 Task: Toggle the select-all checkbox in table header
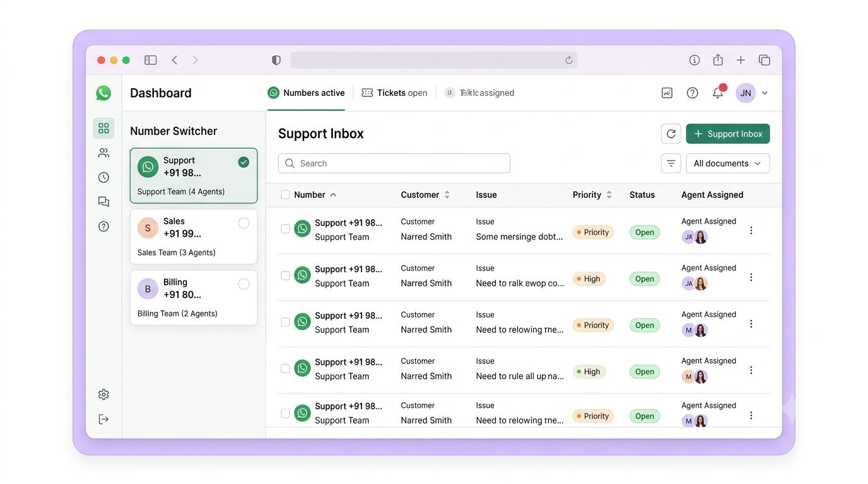point(285,195)
